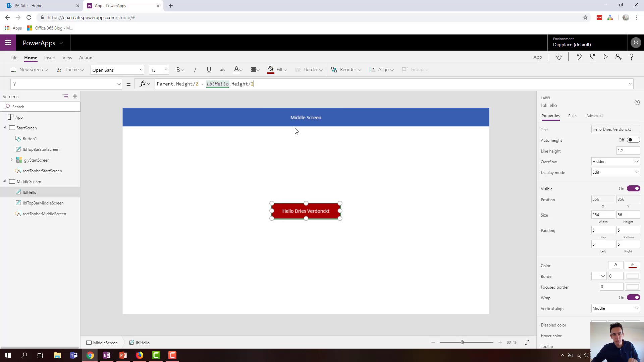The height and width of the screenshot is (362, 644).
Task: Open the Theme menu
Action: pos(70,70)
